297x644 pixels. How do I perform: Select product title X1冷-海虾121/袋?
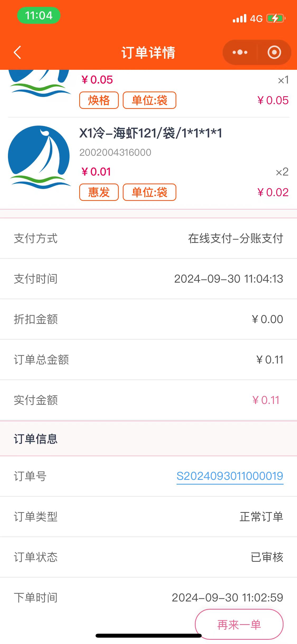150,133
